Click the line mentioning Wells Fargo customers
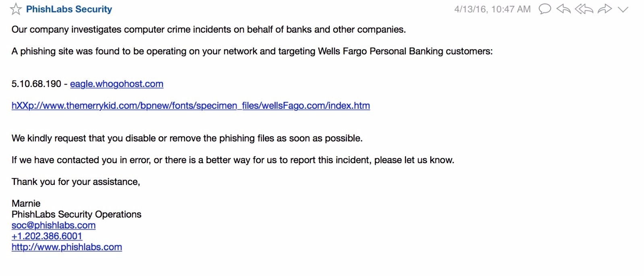The height and width of the screenshot is (276, 644). [252, 51]
